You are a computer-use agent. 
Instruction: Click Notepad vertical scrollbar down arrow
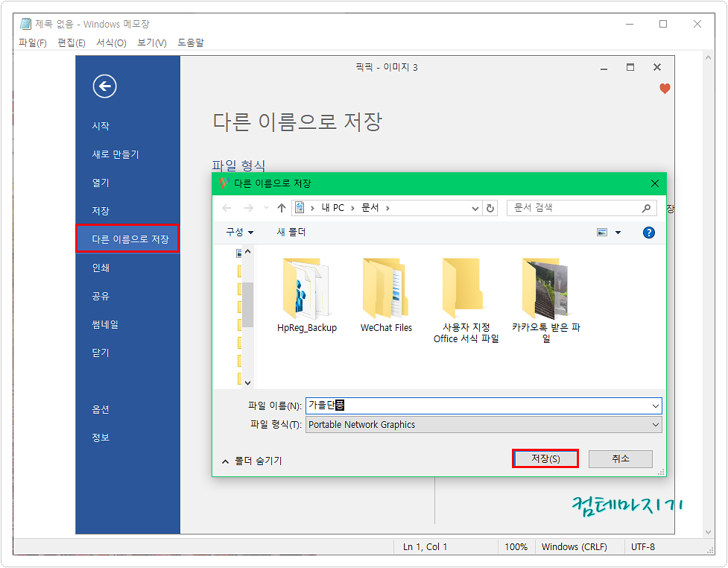[708, 531]
